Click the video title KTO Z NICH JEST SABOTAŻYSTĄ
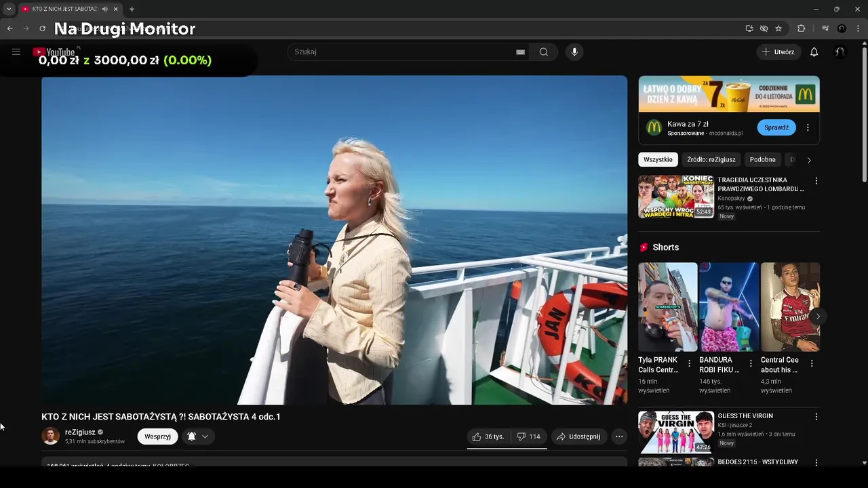Viewport: 868px width, 488px height. coord(161,417)
